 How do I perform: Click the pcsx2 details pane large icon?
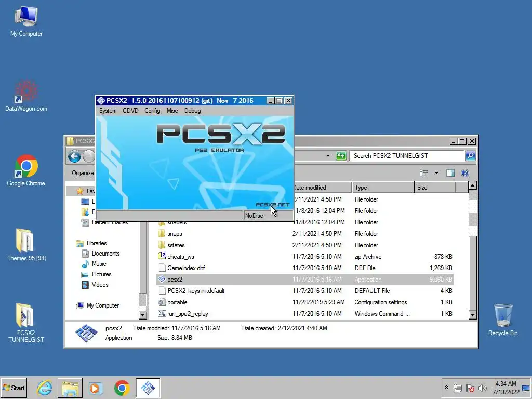click(86, 333)
